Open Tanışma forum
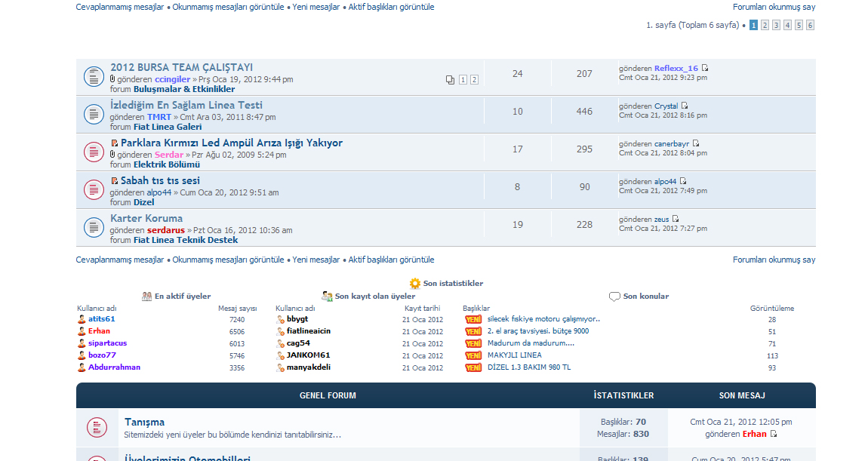This screenshot has height=461, width=868. coord(144,422)
